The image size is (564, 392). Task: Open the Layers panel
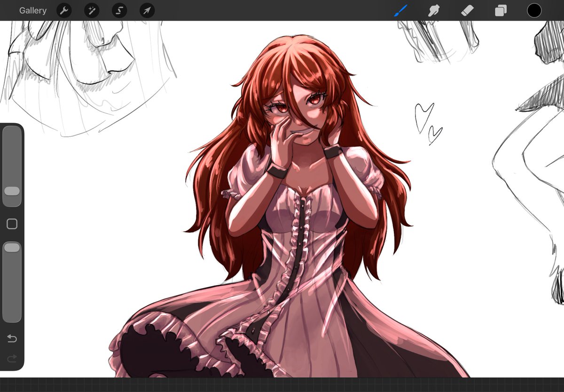click(x=501, y=10)
